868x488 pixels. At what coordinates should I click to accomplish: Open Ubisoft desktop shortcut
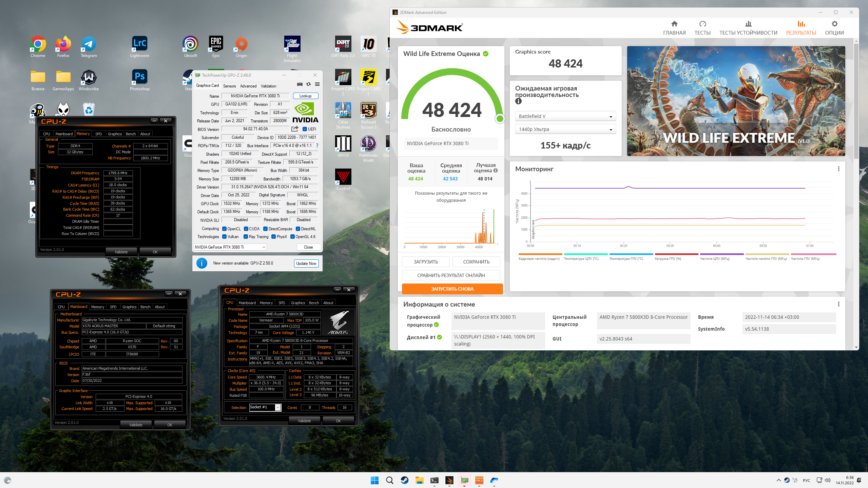[190, 47]
